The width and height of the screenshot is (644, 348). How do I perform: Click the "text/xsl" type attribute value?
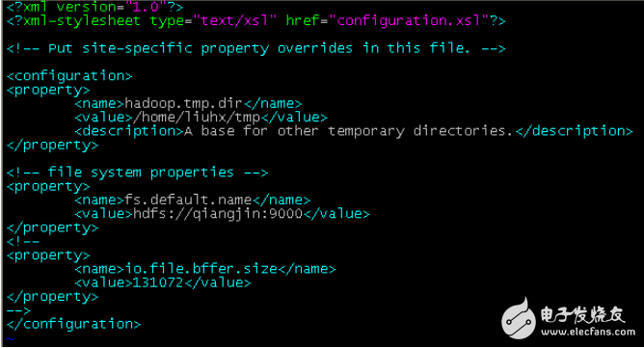[234, 20]
